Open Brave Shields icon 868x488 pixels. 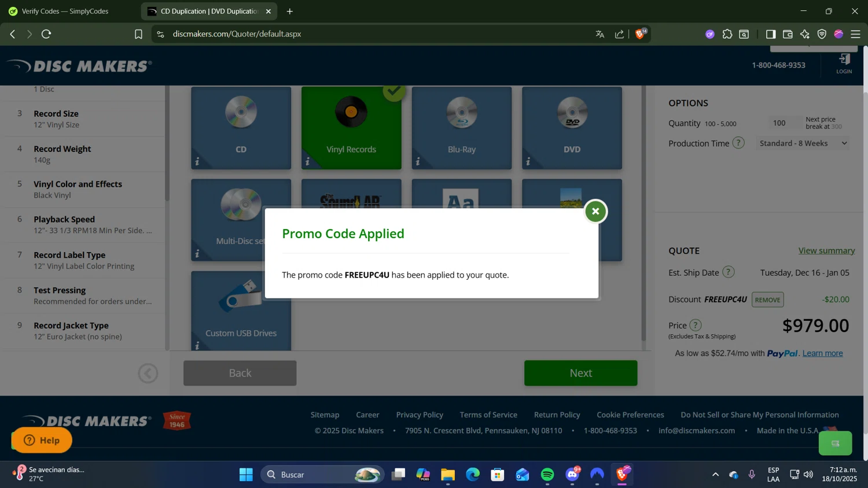click(x=641, y=34)
